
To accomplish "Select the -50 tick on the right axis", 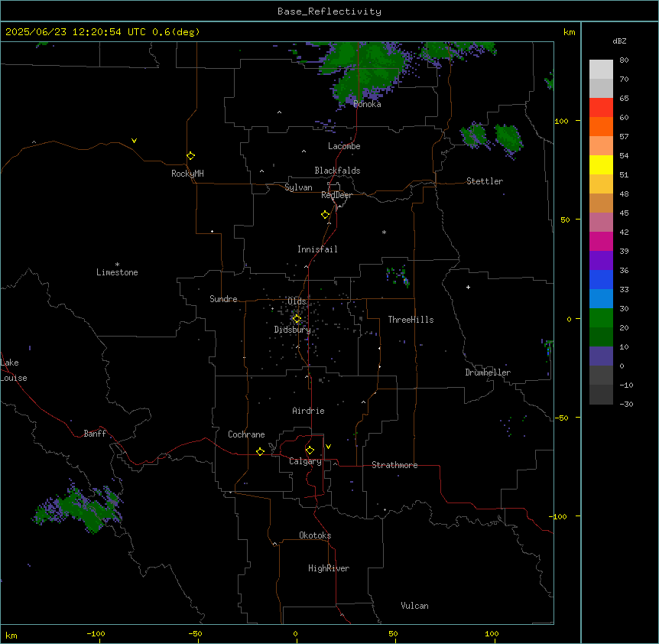I will point(561,418).
